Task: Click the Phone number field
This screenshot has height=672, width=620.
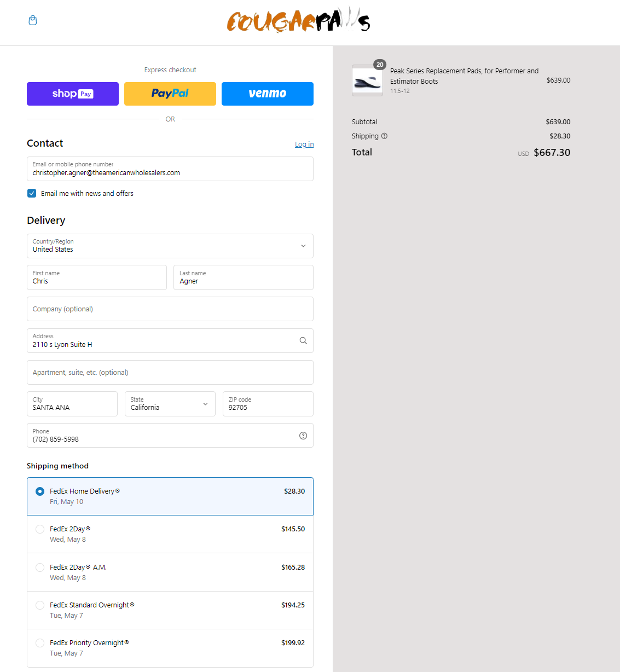Action: tap(170, 436)
